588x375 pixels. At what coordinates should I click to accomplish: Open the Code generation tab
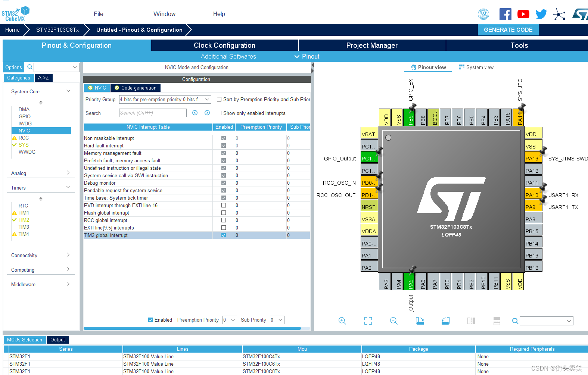135,88
